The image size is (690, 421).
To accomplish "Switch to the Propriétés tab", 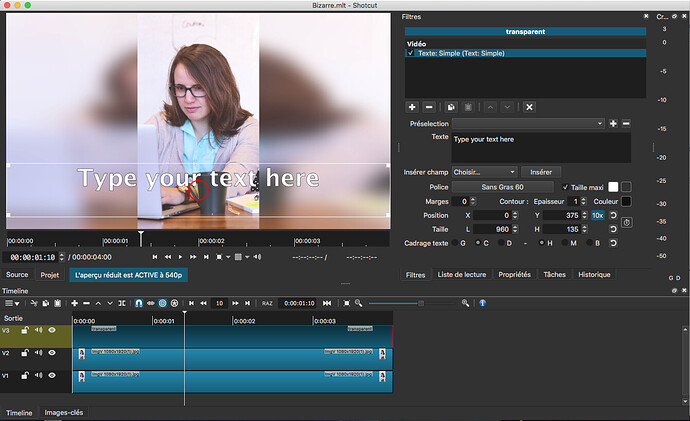I will (514, 275).
